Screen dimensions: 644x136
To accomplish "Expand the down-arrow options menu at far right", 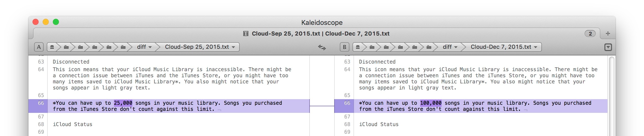I will (x=608, y=47).
